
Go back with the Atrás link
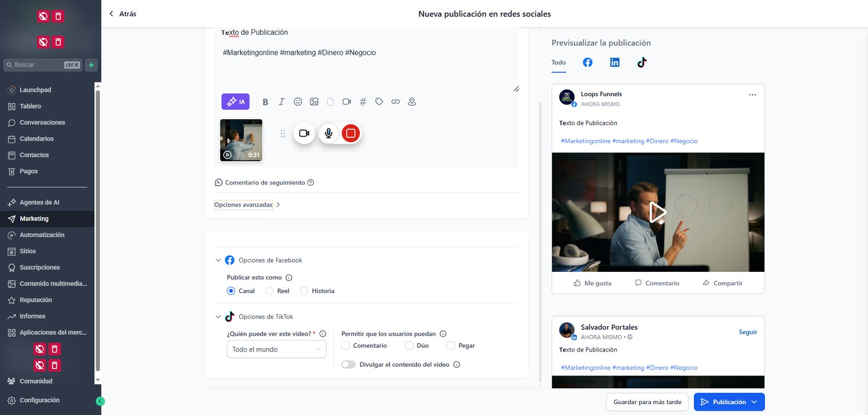(123, 14)
